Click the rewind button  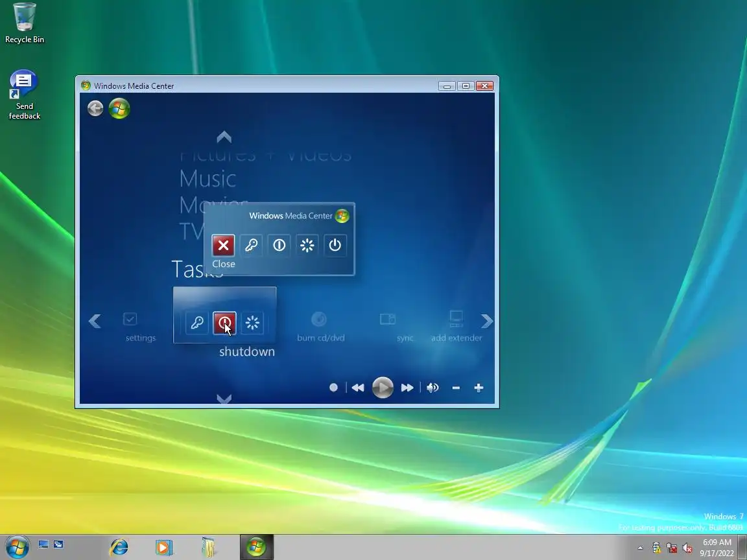(358, 388)
